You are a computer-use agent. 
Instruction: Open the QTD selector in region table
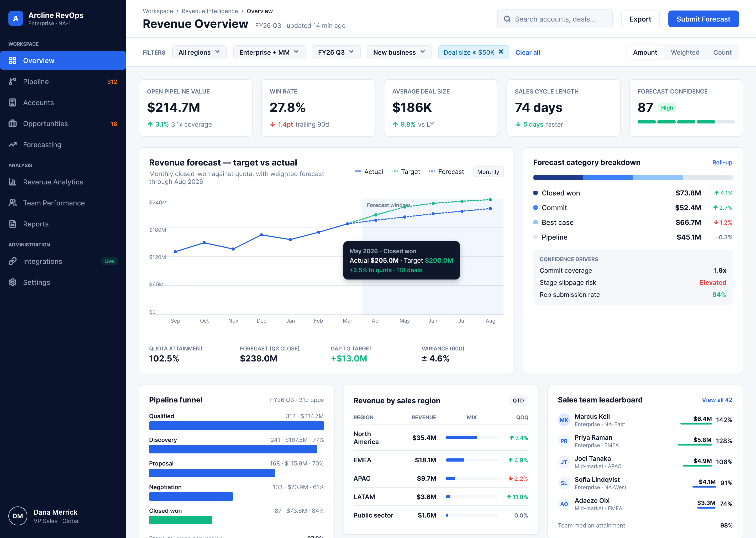(518, 400)
